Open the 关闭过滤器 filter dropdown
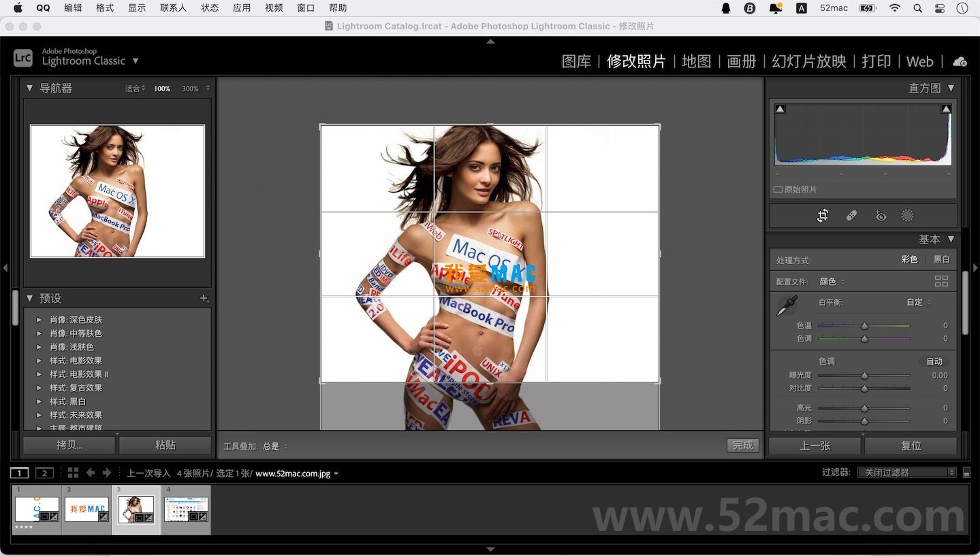Screen dimensions: 980x556 click(x=906, y=472)
